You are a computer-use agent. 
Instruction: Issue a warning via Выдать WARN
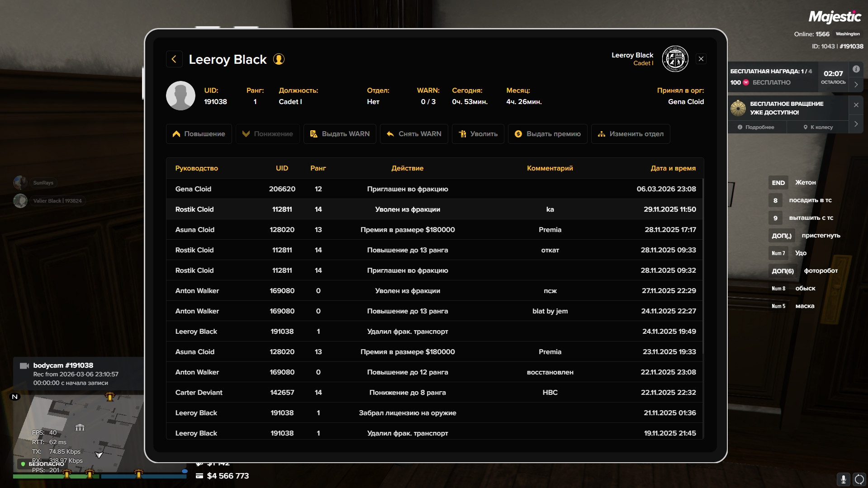pos(340,134)
